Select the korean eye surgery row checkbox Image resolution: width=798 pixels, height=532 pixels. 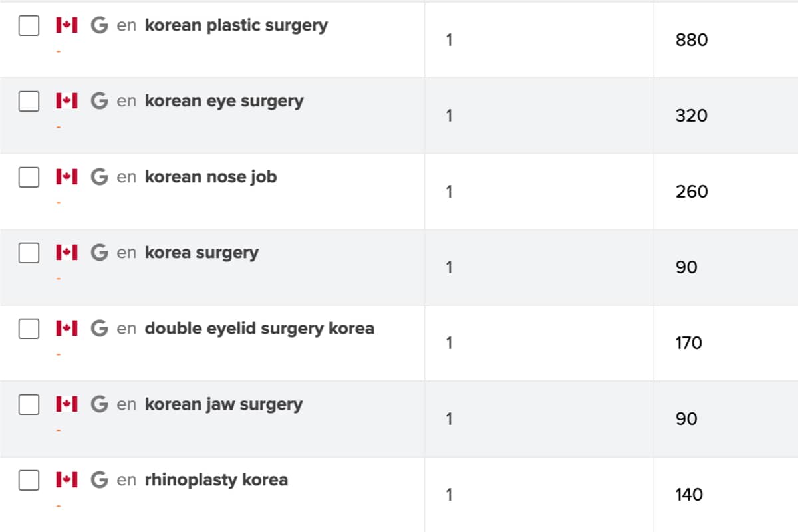click(29, 102)
